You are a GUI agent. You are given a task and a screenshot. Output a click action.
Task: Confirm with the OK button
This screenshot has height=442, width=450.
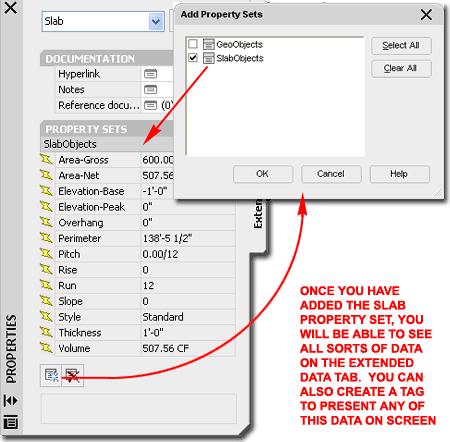(263, 174)
